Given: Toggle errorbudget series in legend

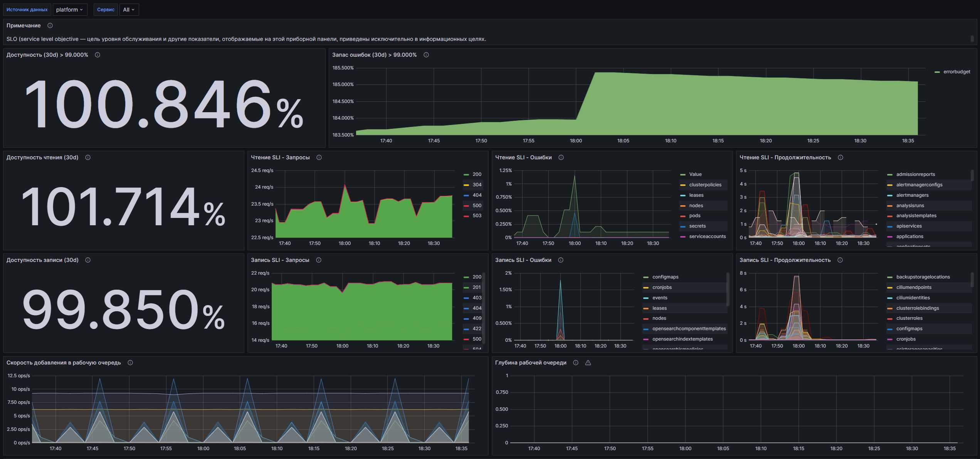Looking at the screenshot, I should tap(956, 72).
